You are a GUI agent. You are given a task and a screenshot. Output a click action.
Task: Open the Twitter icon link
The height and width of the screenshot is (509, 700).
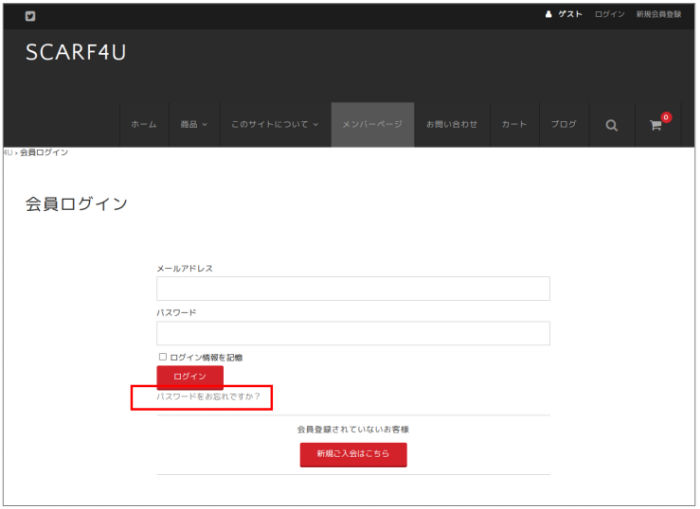30,16
